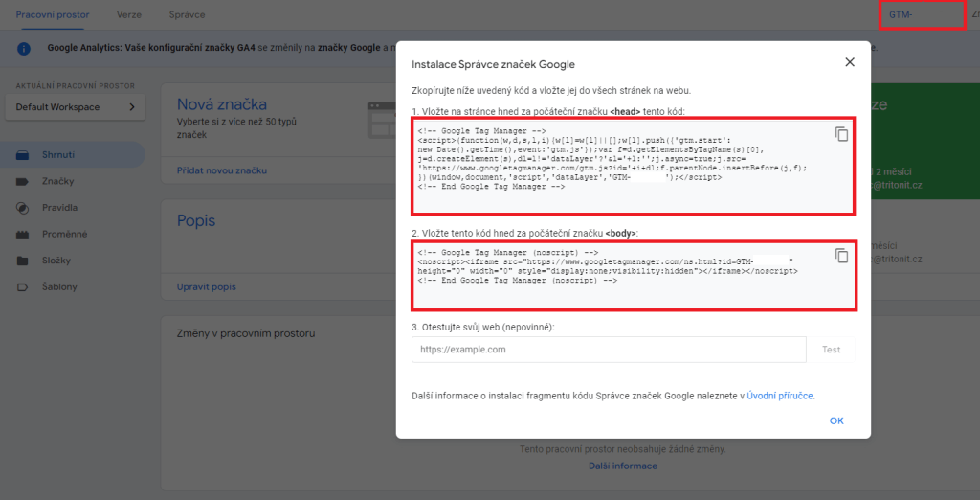Click the Nová značka heading
The width and height of the screenshot is (980, 500).
coord(222,103)
